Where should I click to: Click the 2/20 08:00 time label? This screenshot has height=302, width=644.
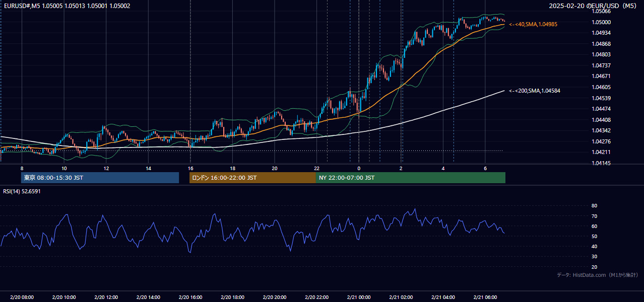coord(22,297)
